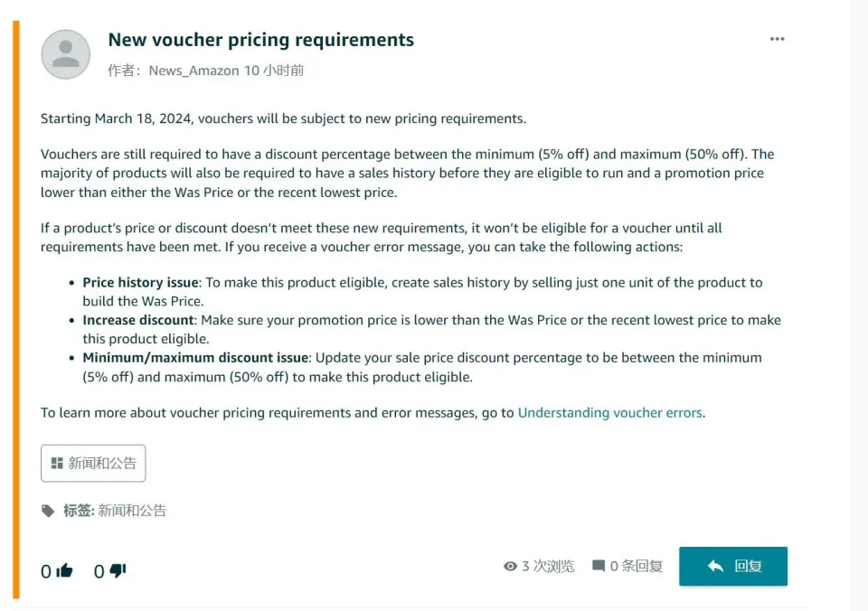
Task: Open the New voucher pricing requirements title
Action: pyautogui.click(x=260, y=40)
